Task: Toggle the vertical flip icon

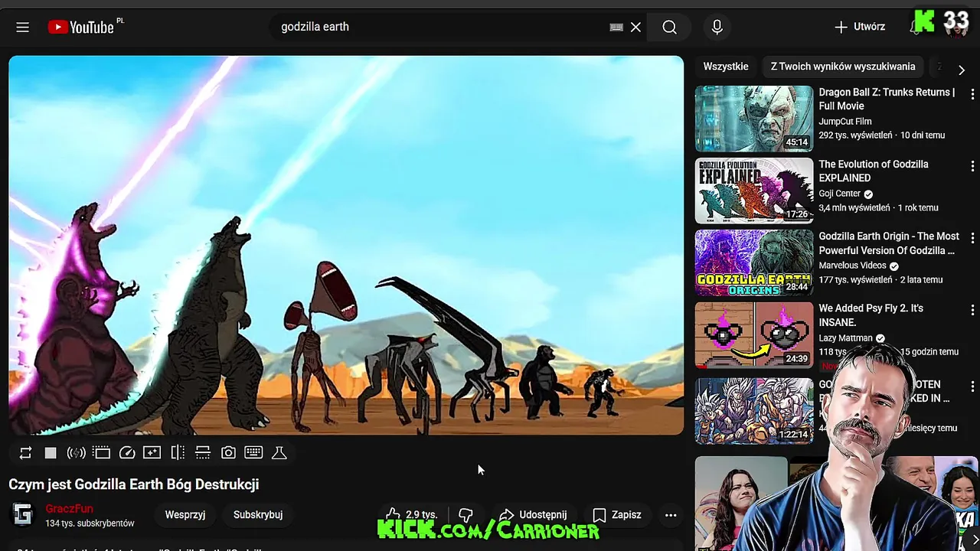Action: pyautogui.click(x=203, y=453)
